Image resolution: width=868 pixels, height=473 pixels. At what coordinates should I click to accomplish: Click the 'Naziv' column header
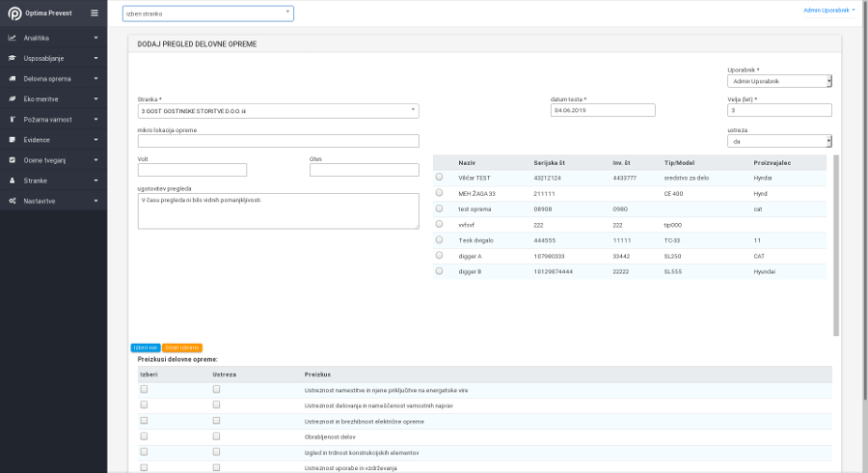(x=467, y=163)
